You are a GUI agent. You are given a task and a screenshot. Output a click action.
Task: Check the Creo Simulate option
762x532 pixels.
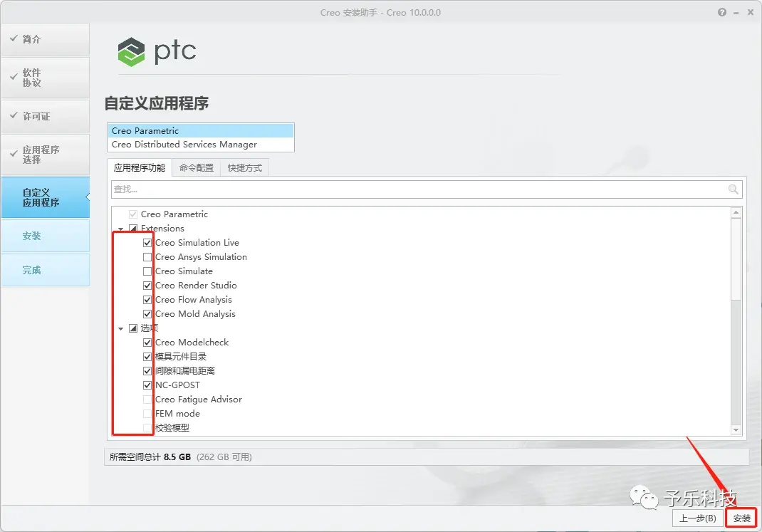click(x=147, y=271)
